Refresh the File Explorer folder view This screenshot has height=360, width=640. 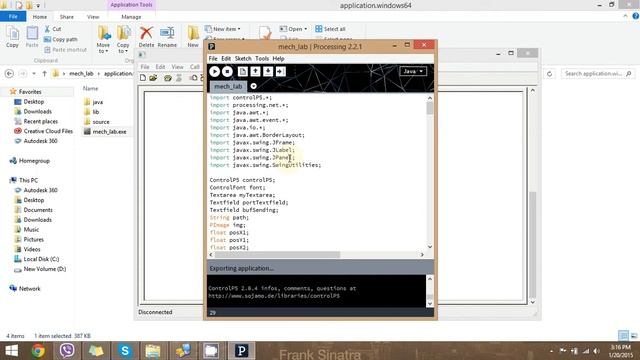549,74
